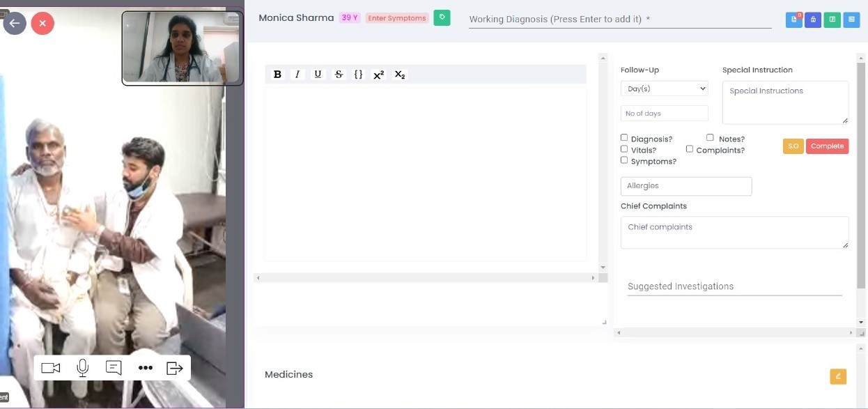Open more call options (three dots)
This screenshot has width=868, height=409.
pos(145,368)
